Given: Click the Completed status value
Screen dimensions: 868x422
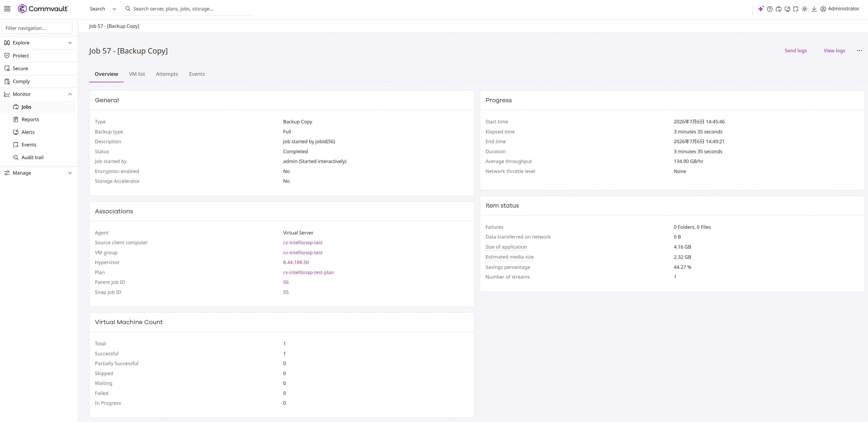Looking at the screenshot, I should [x=295, y=152].
